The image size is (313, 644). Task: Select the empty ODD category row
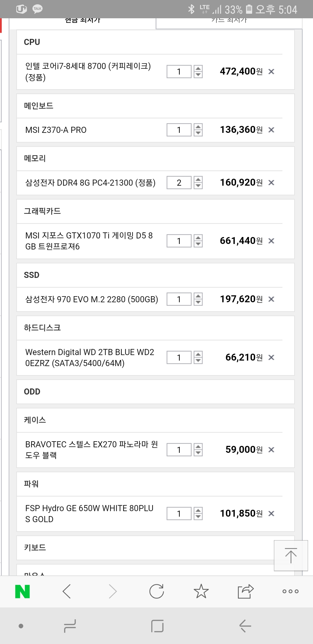click(155, 392)
